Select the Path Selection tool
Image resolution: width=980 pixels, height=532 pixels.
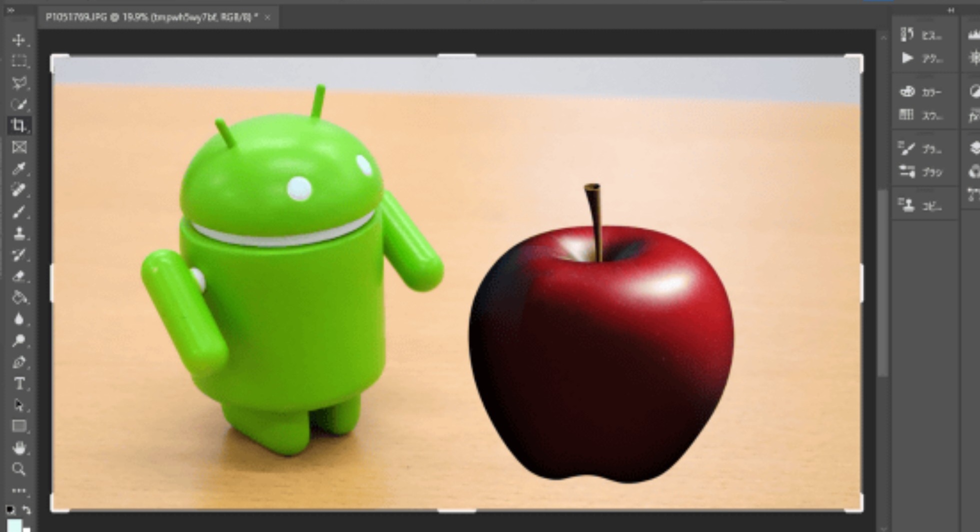click(x=19, y=405)
